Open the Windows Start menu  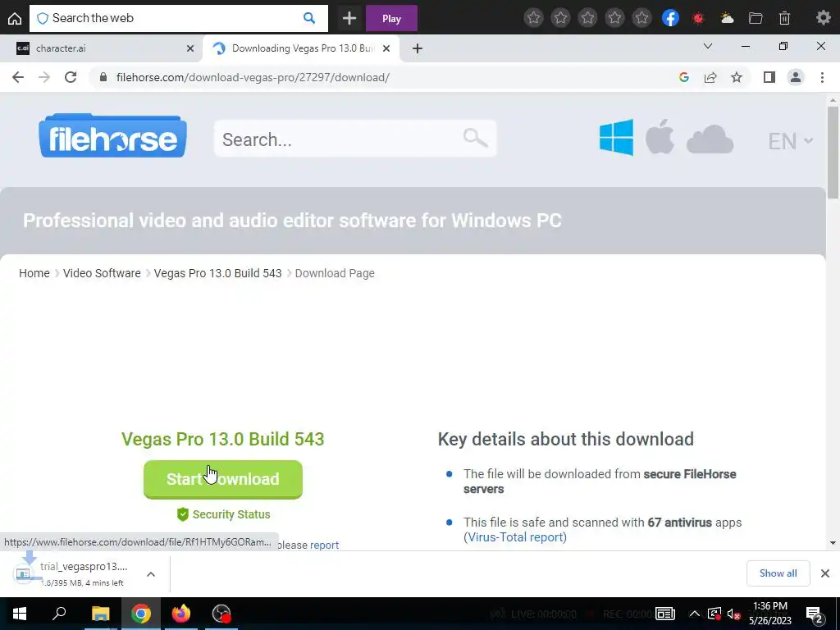point(20,614)
